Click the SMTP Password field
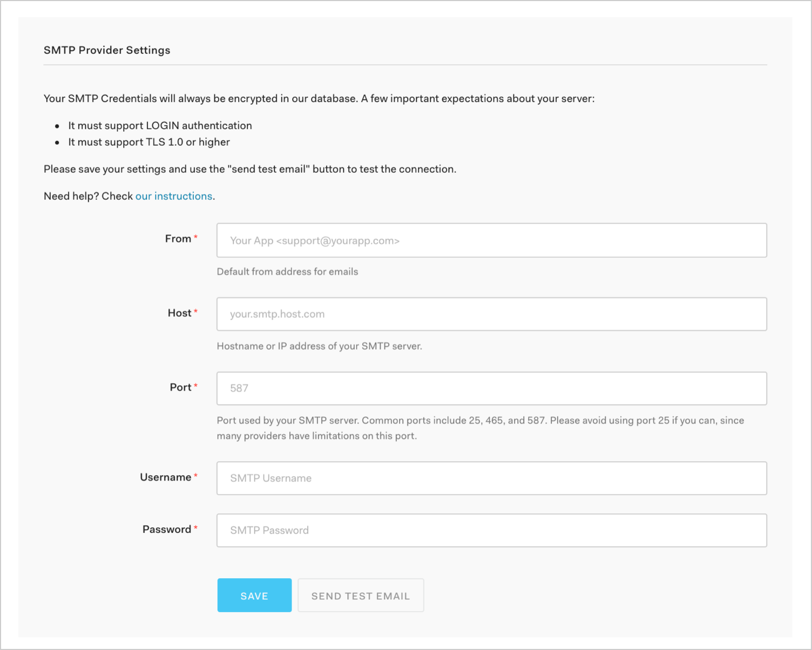 491,530
